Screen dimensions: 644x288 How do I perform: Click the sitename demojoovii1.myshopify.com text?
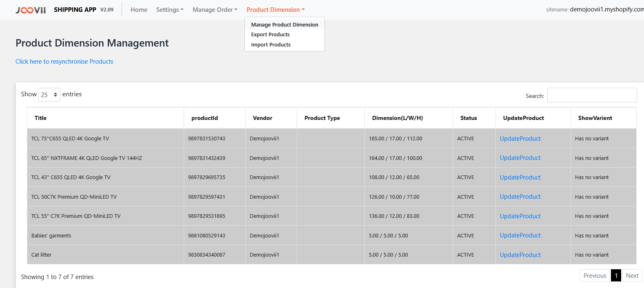tap(595, 9)
